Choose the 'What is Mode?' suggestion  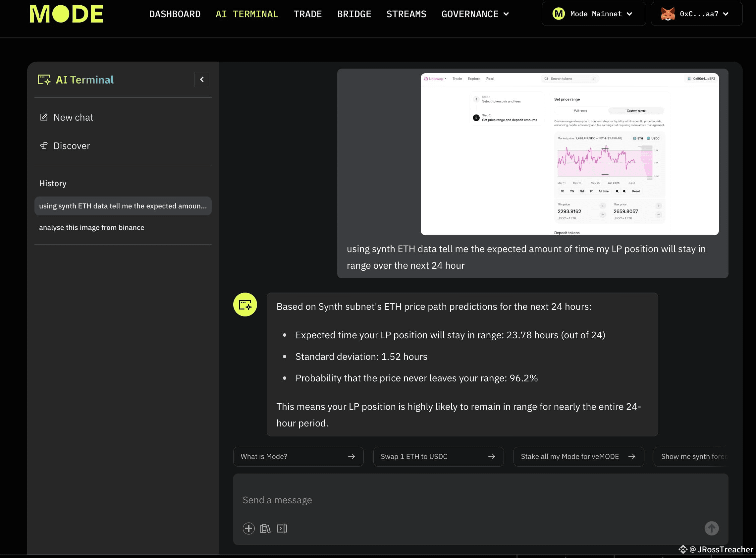(298, 456)
